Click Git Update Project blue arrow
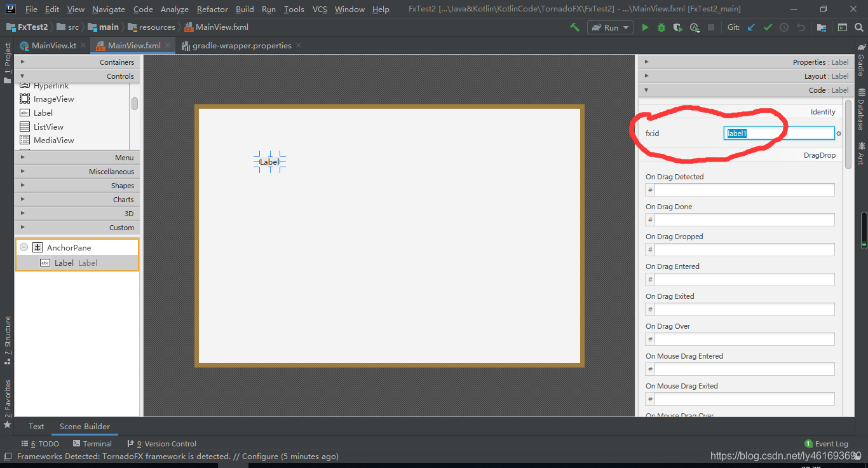The height and width of the screenshot is (468, 868). [x=751, y=27]
